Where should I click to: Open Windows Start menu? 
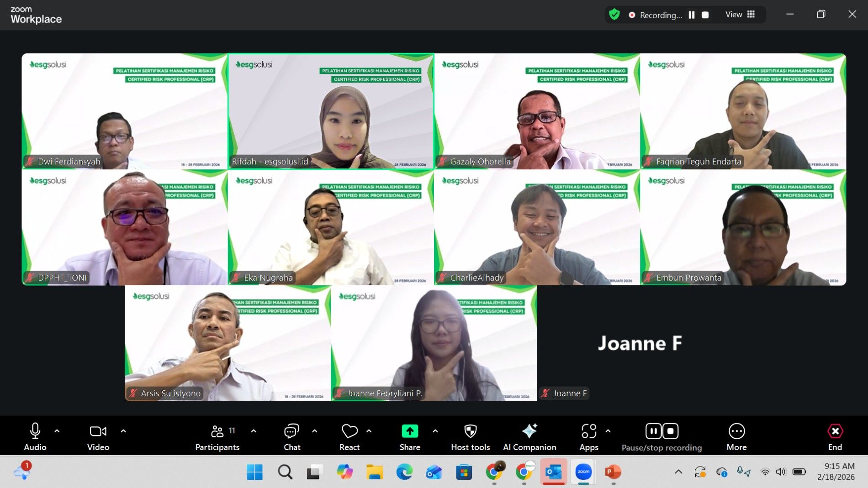coord(254,472)
